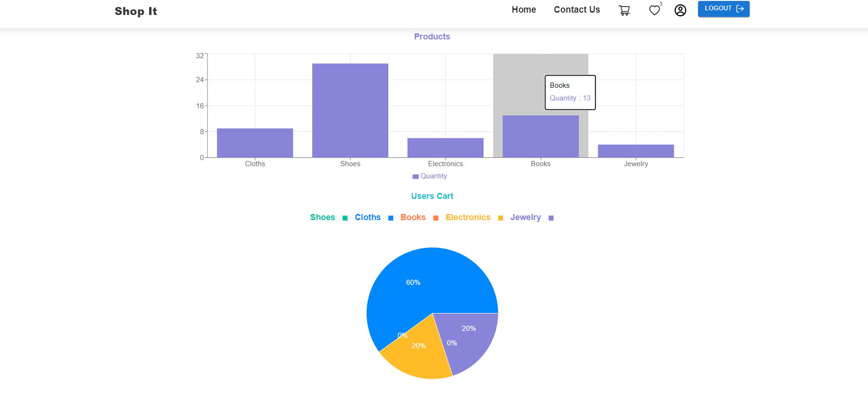The image size is (868, 405).
Task: Open the wishlist heart icon
Action: (x=654, y=10)
